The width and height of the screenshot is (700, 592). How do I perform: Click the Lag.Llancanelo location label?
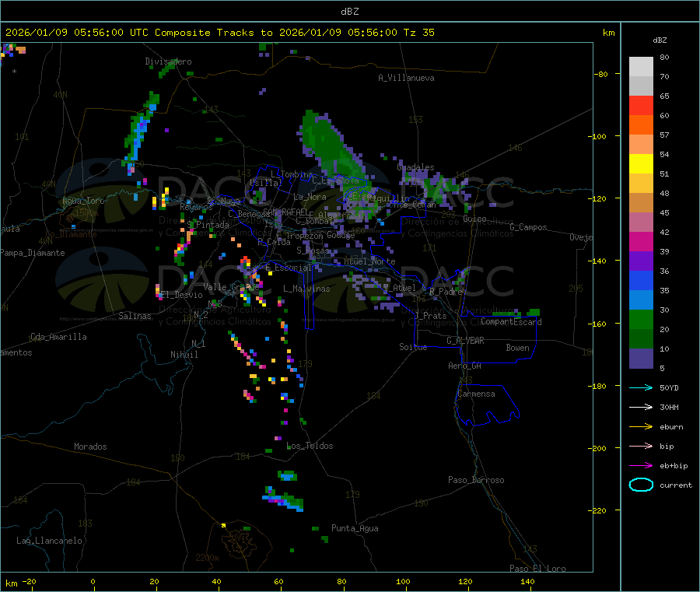pos(50,541)
